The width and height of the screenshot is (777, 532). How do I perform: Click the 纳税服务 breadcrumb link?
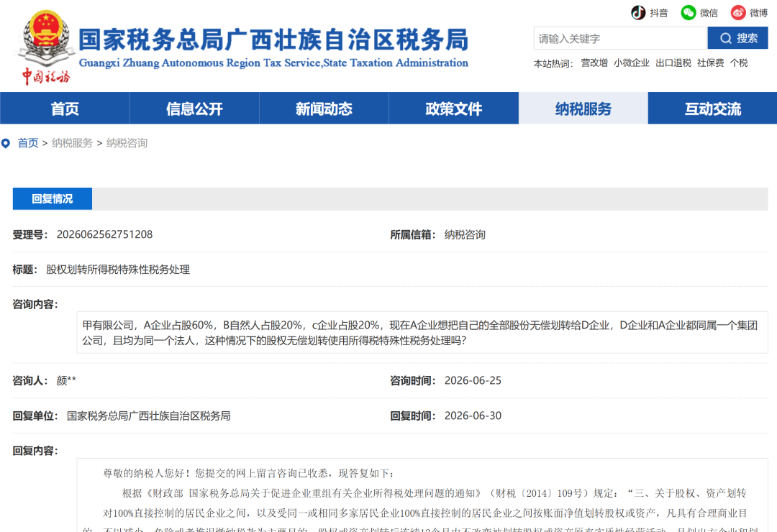pos(73,143)
